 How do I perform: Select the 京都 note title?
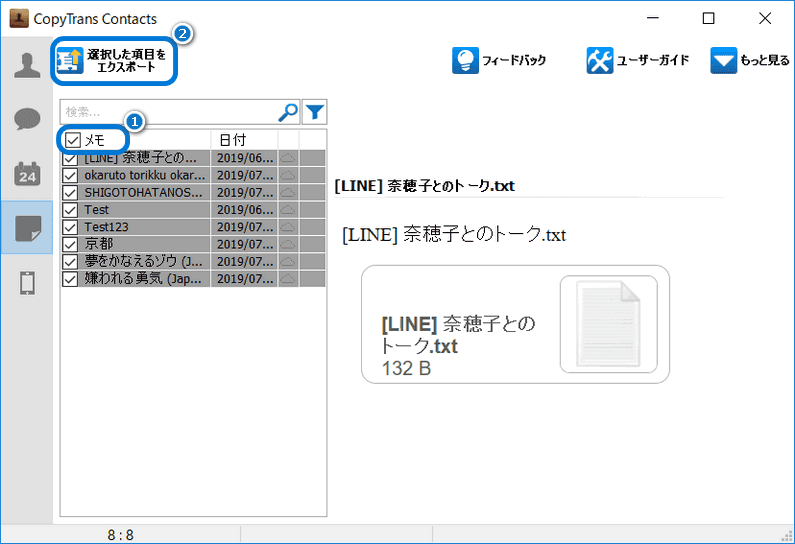click(x=99, y=244)
